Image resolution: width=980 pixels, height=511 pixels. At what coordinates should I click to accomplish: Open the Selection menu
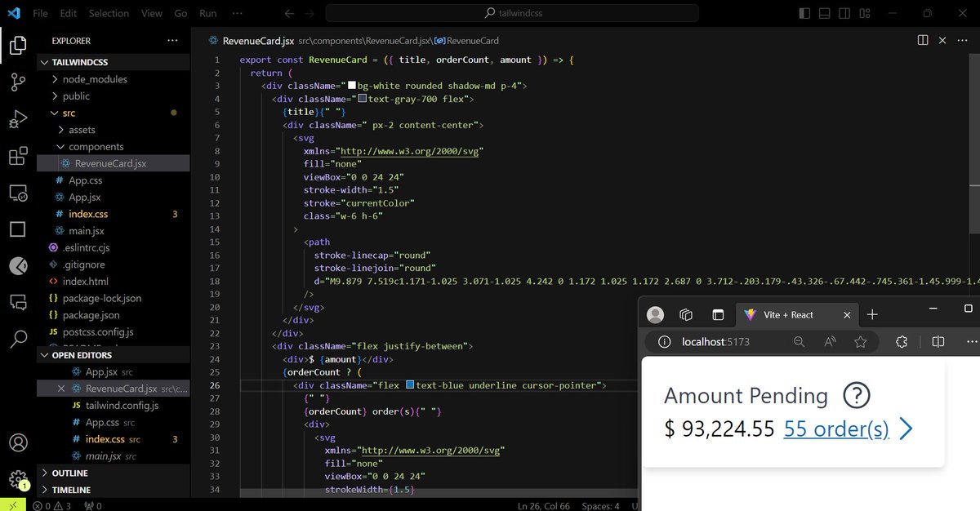109,14
